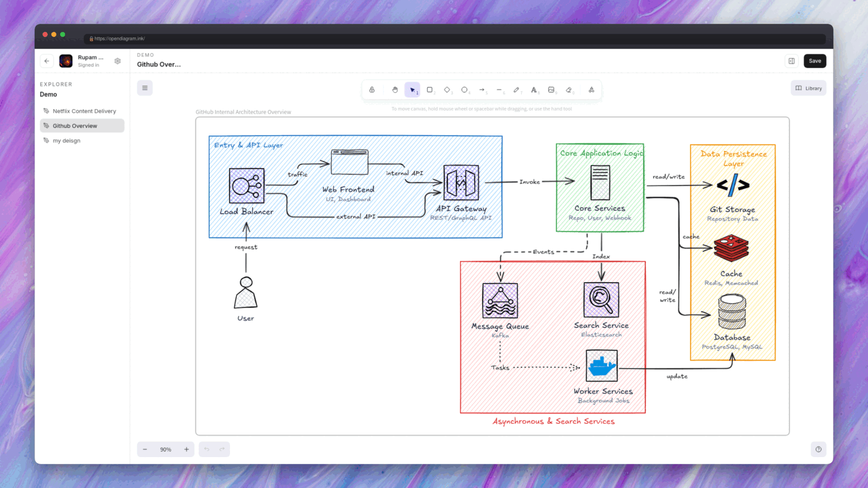Image resolution: width=868 pixels, height=488 pixels.
Task: Go back with the arrow button
Action: pyautogui.click(x=47, y=61)
